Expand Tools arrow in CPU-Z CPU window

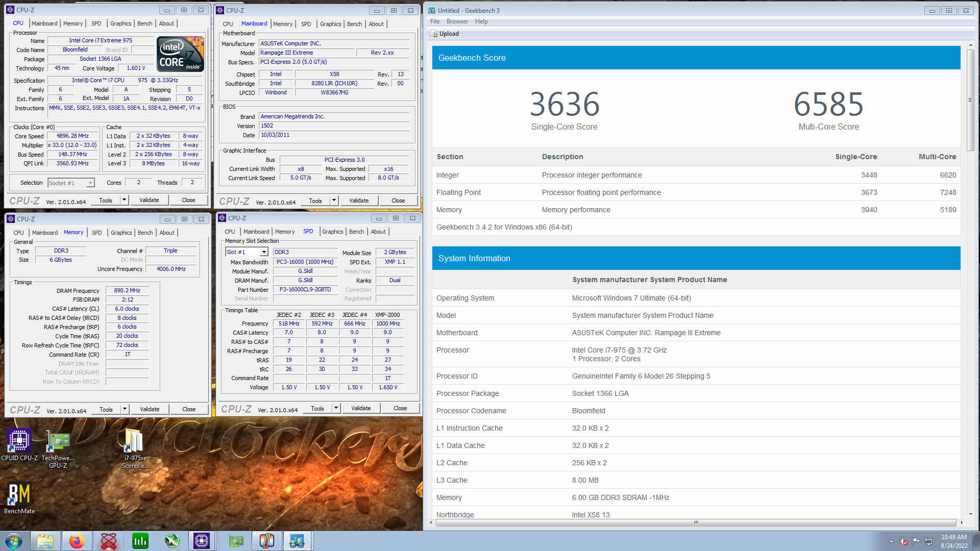coord(124,200)
